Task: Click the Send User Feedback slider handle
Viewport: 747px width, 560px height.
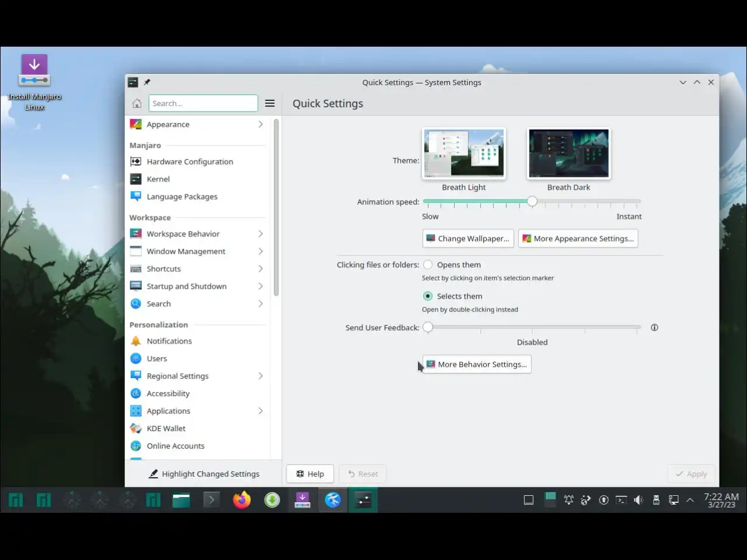Action: point(428,327)
